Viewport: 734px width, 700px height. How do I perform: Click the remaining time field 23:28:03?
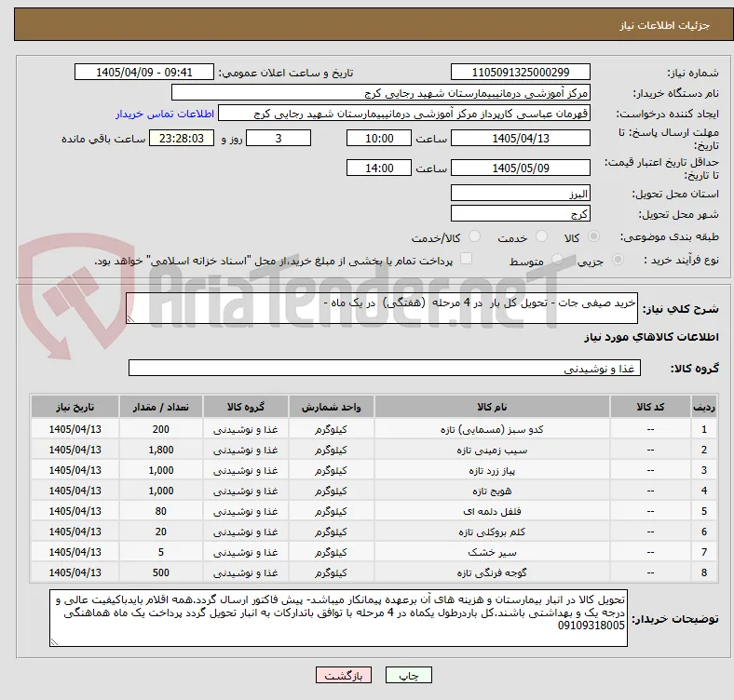[182, 138]
